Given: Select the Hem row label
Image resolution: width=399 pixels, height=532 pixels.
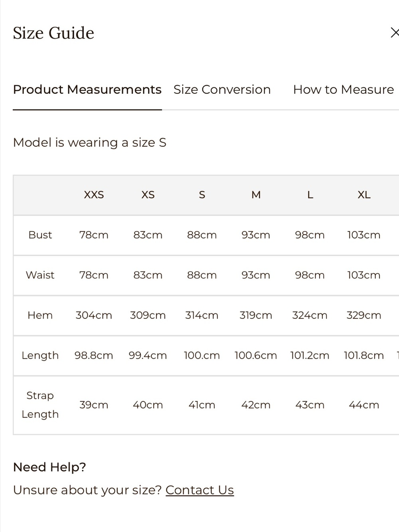Looking at the screenshot, I should click(40, 315).
